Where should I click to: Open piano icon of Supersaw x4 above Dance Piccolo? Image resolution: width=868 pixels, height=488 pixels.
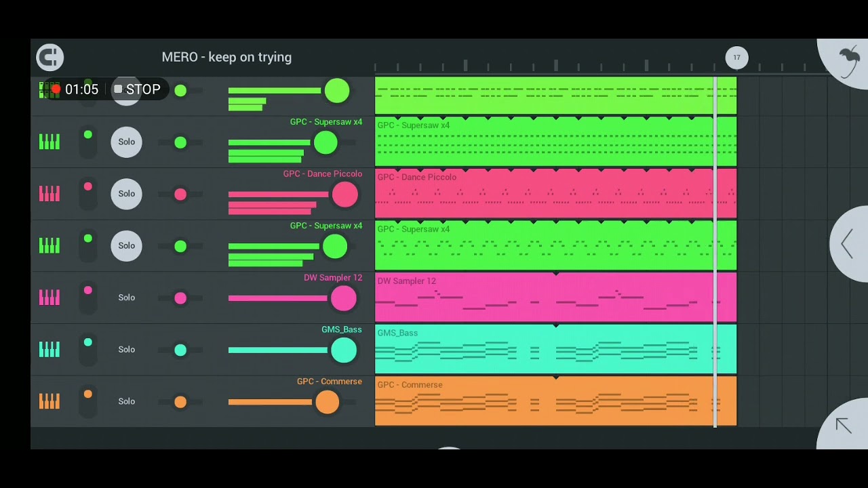coord(50,142)
